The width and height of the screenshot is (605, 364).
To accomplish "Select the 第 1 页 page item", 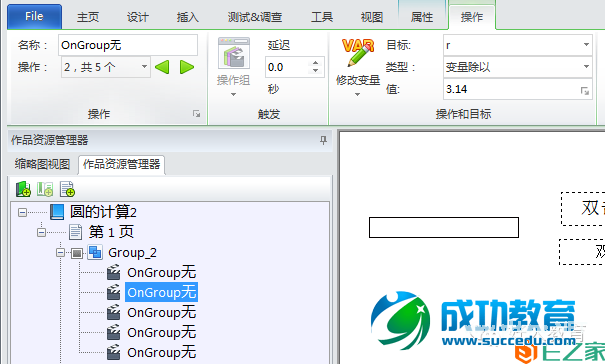I will (x=111, y=232).
